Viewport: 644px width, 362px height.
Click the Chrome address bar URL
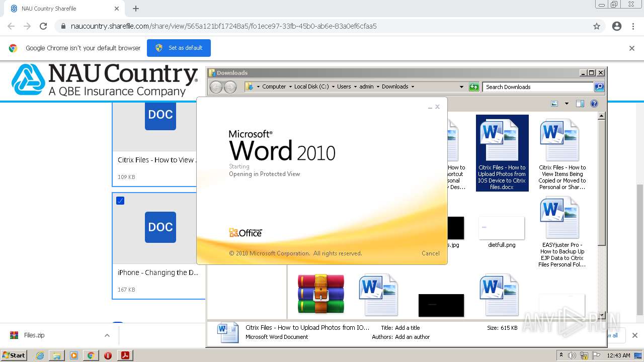click(x=224, y=26)
